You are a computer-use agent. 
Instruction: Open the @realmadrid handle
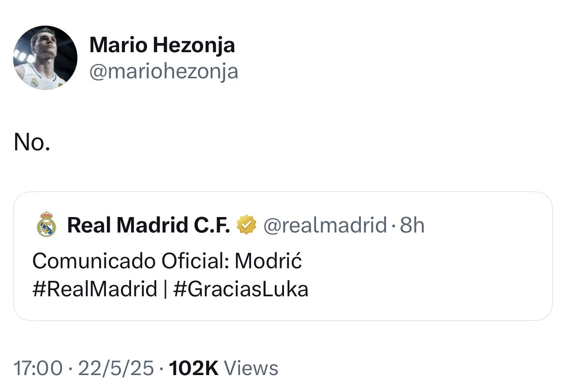coord(324,225)
